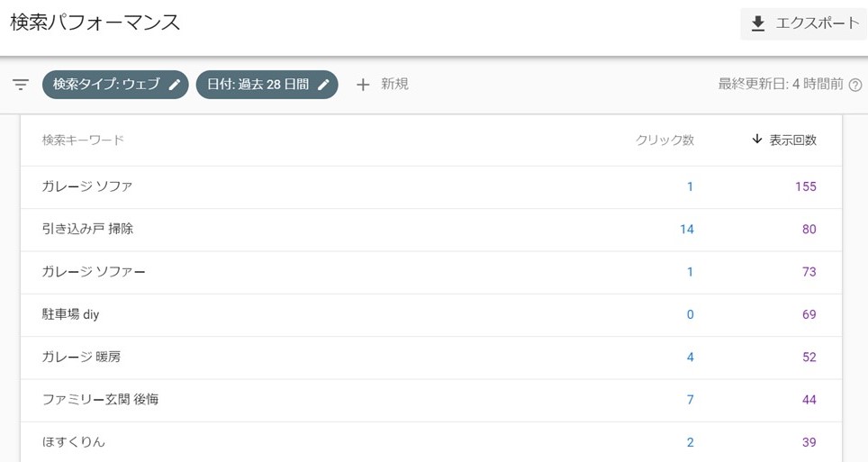Edit date range pencil icon
This screenshot has width=868, height=462.
click(324, 84)
